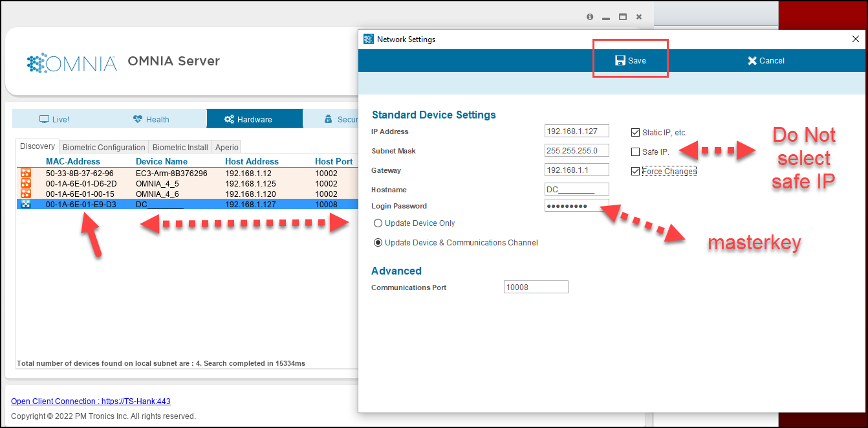
Task: Click MAC address 00-1A-6E-01-00-15
Action: point(80,194)
